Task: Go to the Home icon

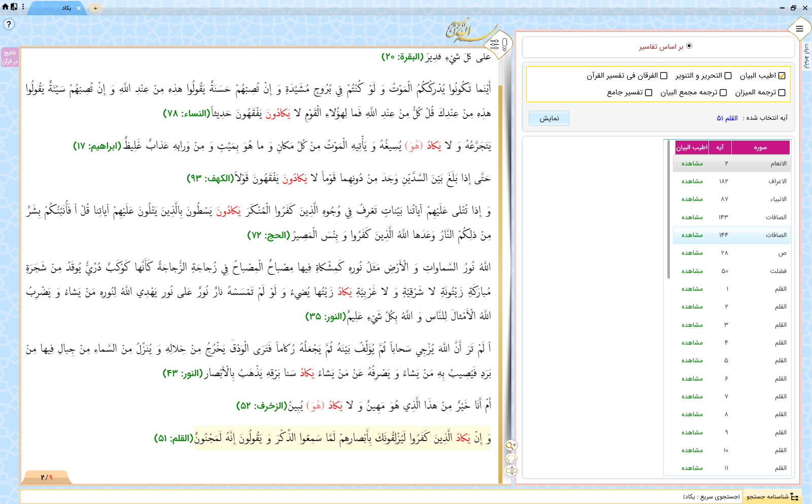Action: tap(5, 7)
